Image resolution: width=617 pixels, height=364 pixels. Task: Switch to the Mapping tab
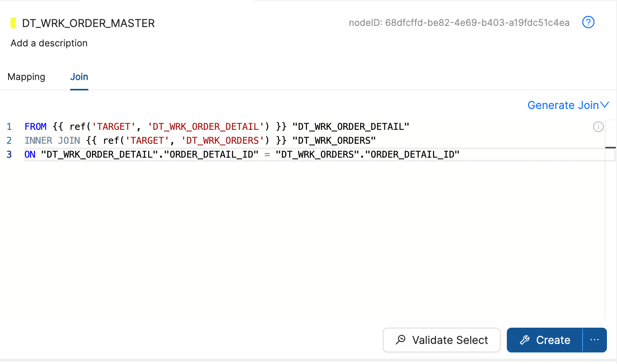[26, 77]
